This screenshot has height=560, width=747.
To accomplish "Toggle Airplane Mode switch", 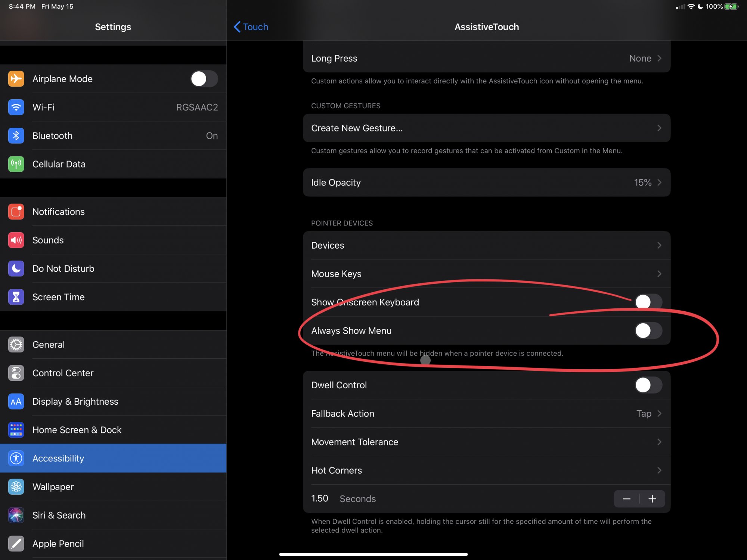I will [x=204, y=79].
